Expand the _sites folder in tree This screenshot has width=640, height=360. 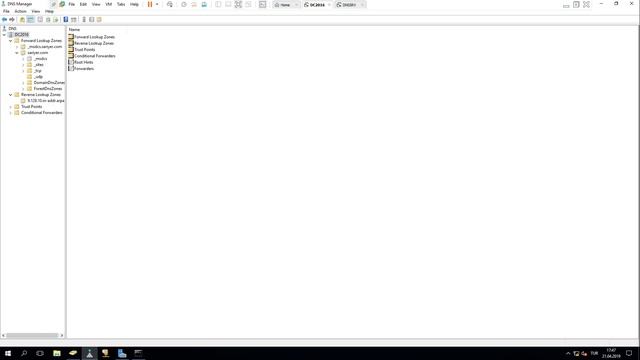pos(23,65)
